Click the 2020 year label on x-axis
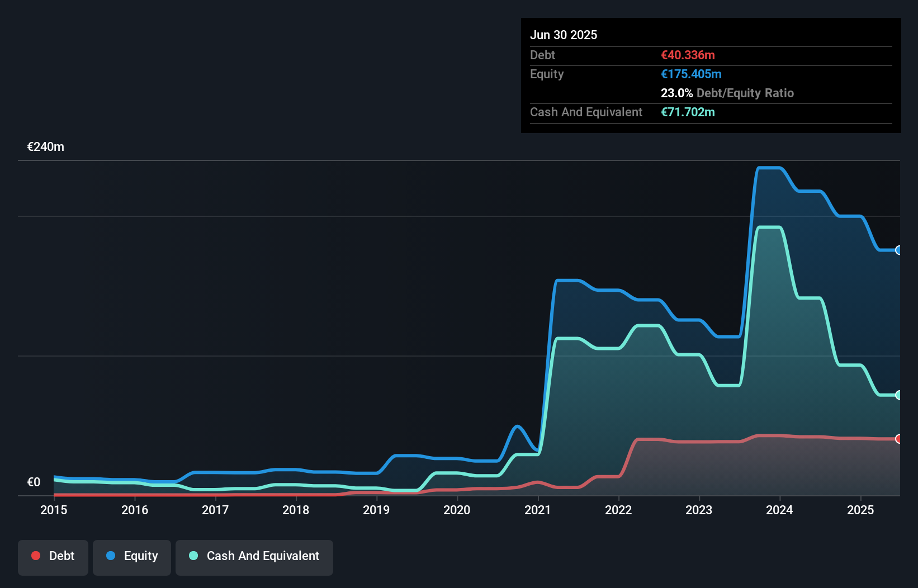Image resolution: width=918 pixels, height=588 pixels. click(x=457, y=510)
